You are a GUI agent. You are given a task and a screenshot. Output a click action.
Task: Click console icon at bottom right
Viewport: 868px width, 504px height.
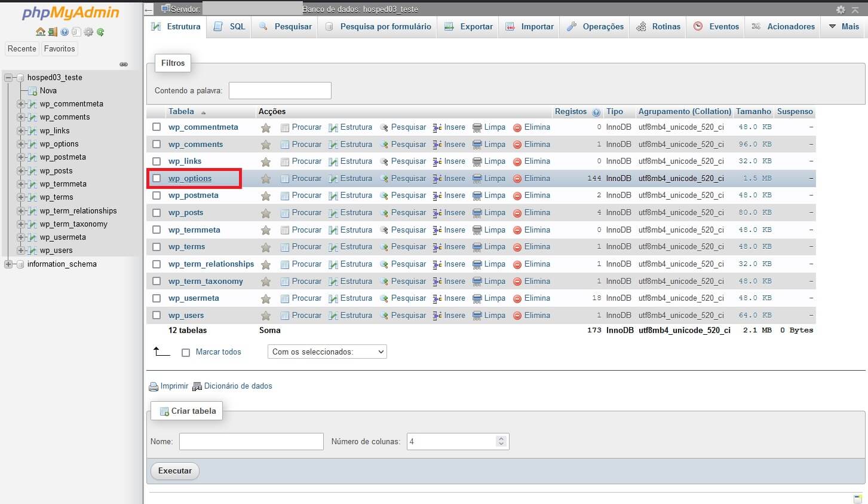click(x=858, y=499)
